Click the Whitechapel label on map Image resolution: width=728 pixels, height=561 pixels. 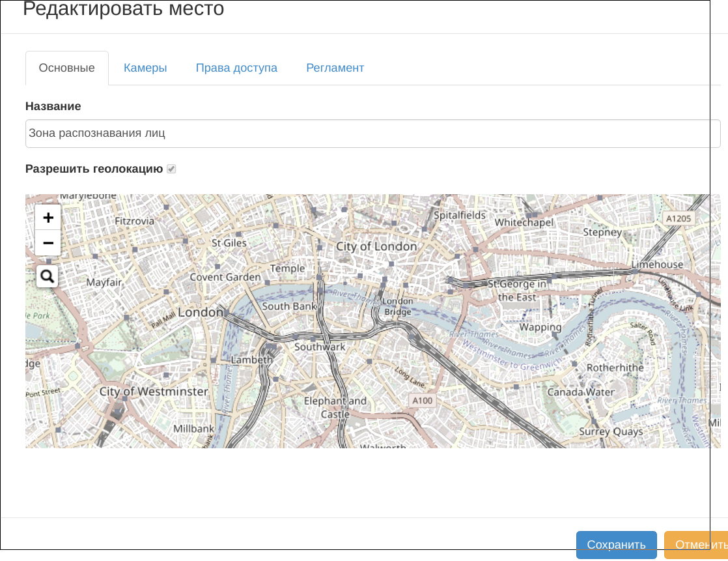[524, 222]
